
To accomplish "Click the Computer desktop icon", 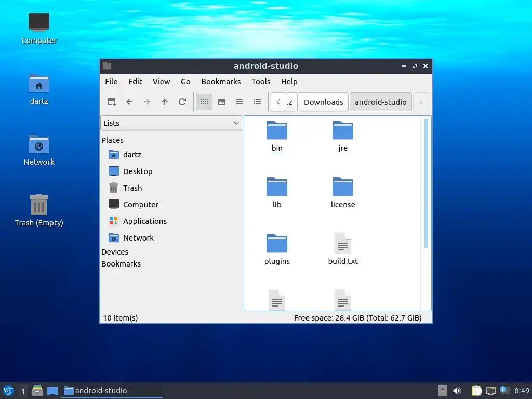I will [39, 29].
